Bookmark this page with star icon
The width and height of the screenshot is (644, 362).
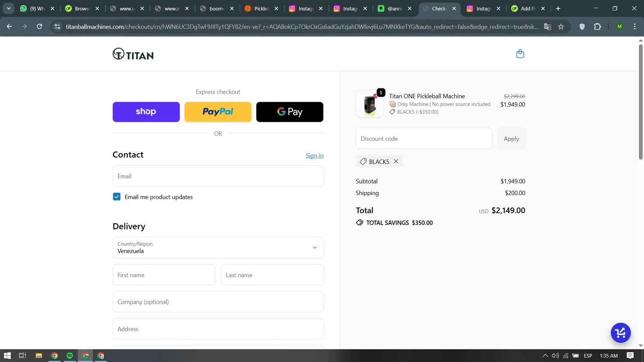(x=561, y=27)
